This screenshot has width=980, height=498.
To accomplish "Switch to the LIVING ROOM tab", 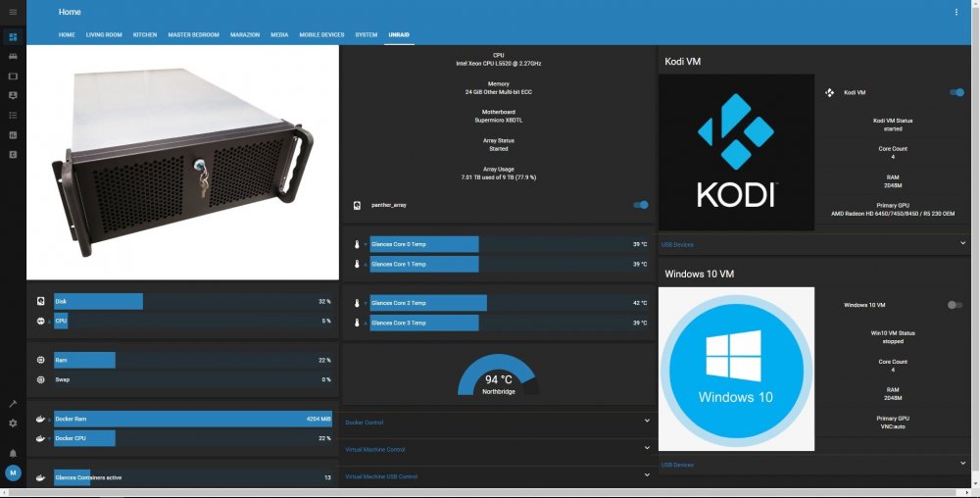I will 104,35.
